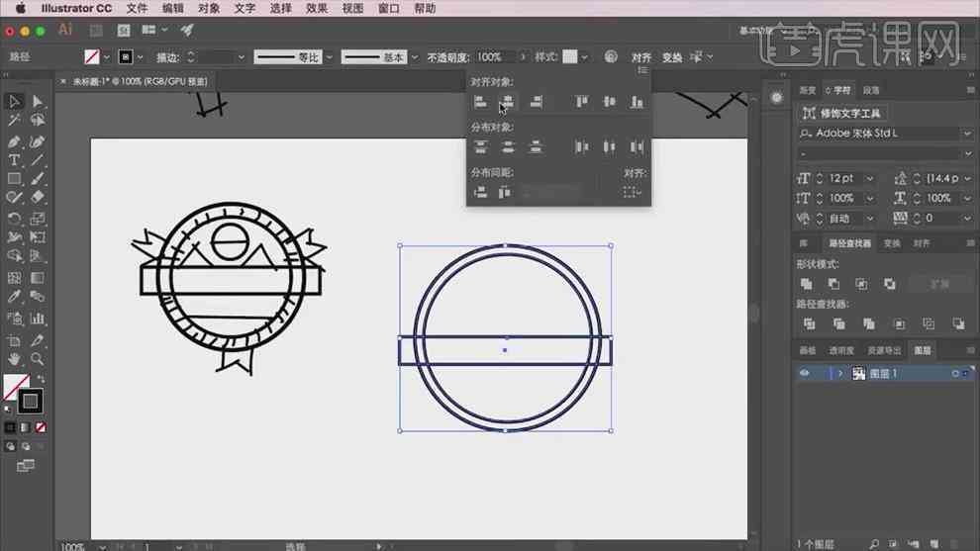Open Align To dropdown in align panel
Screen dimensions: 980x551
click(x=632, y=193)
